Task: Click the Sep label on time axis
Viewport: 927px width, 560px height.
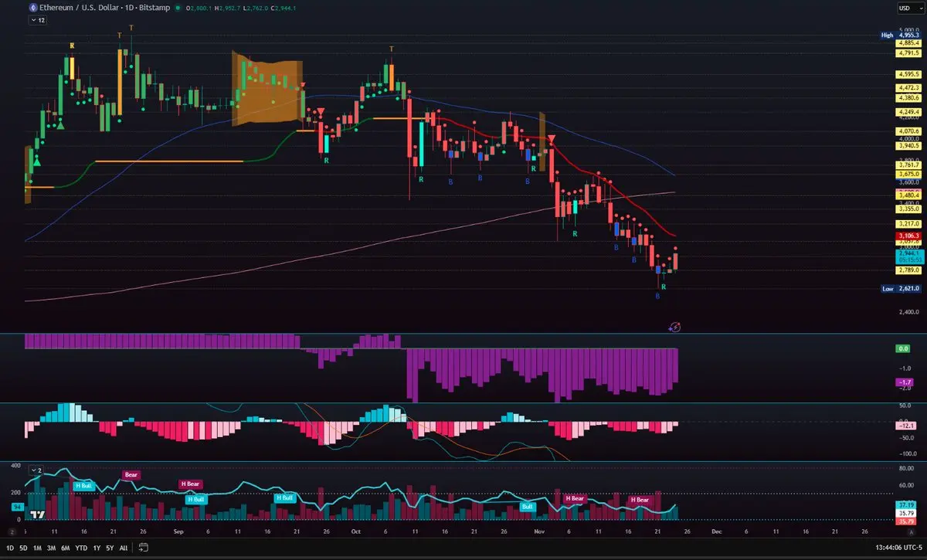Action: pyautogui.click(x=178, y=531)
